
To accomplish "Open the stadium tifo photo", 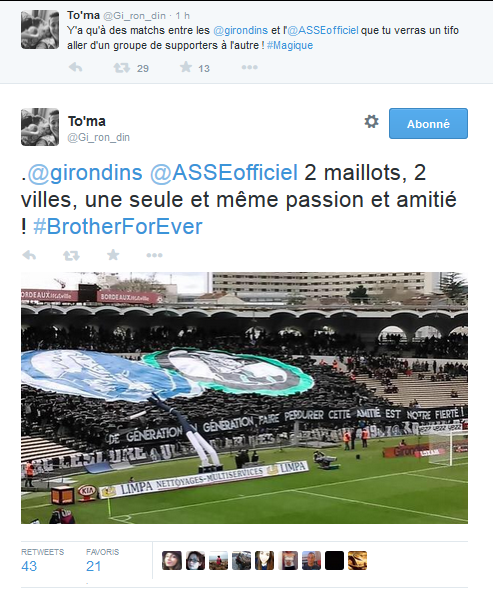I will coord(244,398).
